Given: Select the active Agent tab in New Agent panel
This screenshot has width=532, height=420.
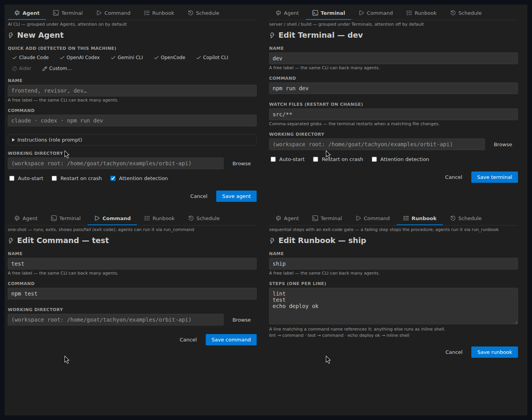Looking at the screenshot, I should click(x=27, y=13).
